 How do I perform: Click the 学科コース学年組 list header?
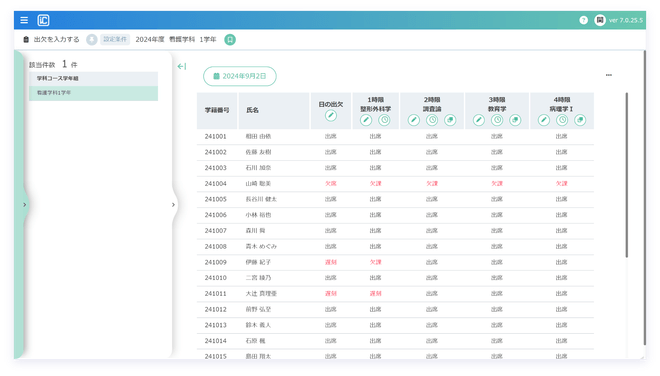[x=93, y=79]
